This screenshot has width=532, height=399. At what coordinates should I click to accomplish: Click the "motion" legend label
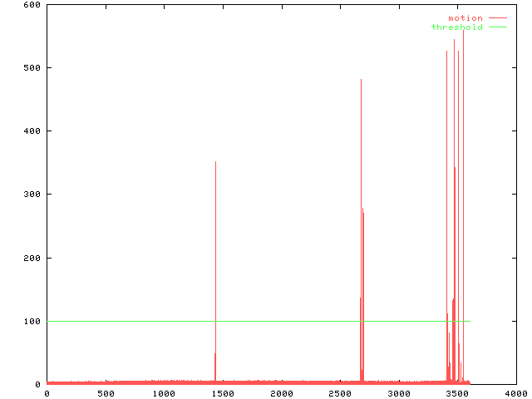[465, 18]
